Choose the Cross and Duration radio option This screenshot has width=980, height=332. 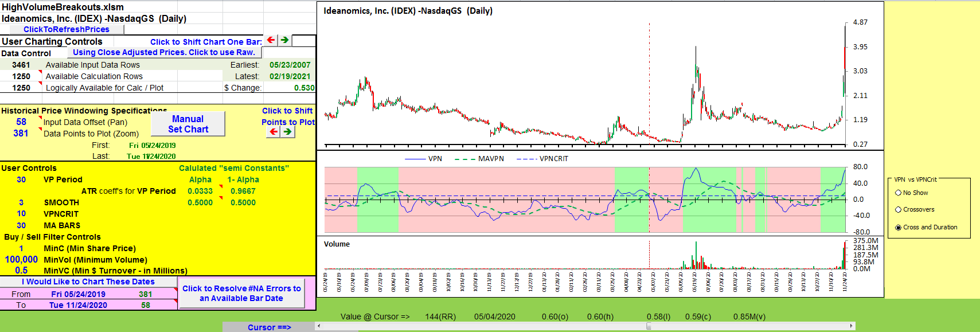[898, 228]
